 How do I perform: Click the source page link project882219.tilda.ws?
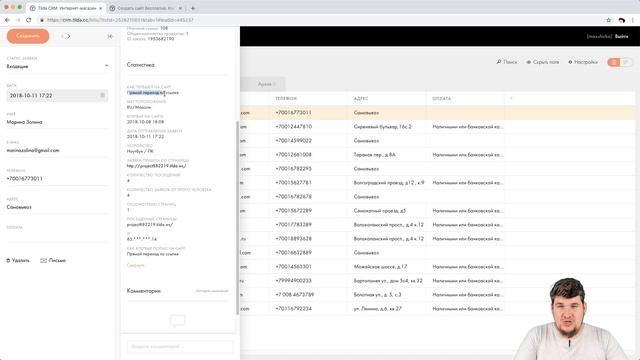(x=156, y=166)
